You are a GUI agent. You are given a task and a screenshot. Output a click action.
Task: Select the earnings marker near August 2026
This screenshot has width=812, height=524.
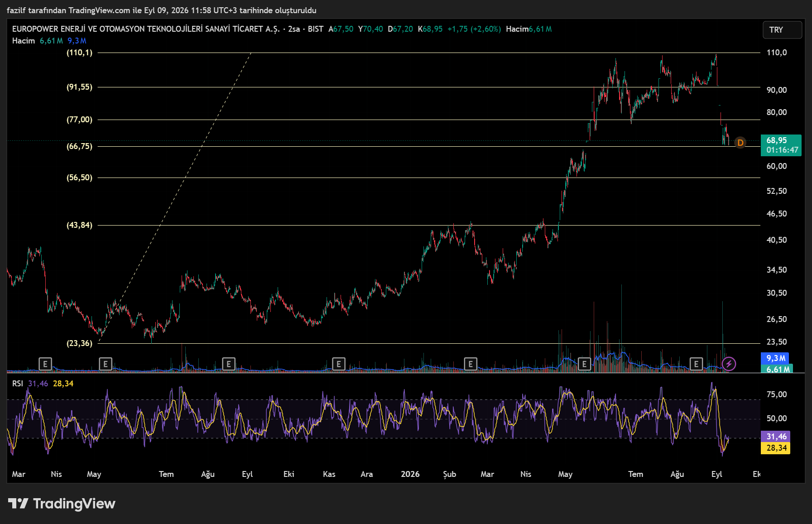tap(696, 364)
